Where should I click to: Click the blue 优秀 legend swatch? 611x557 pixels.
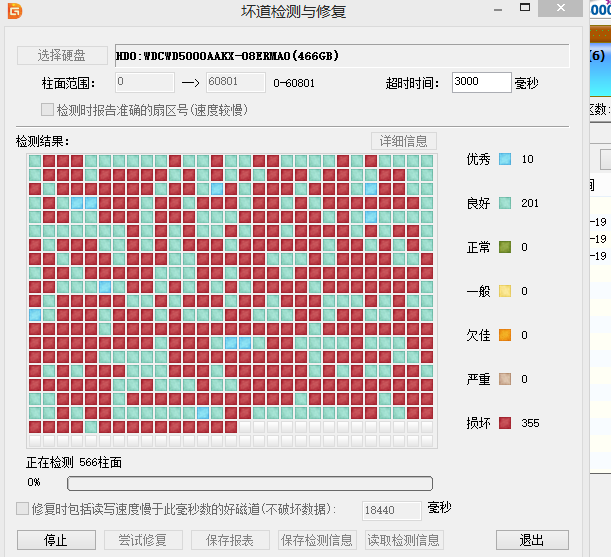[505, 159]
